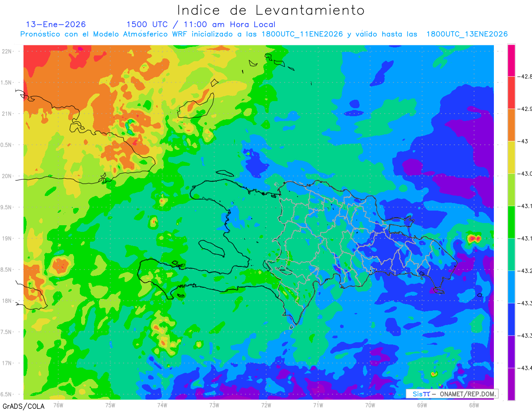Click the orange legend color swatch
The width and height of the screenshot is (532, 411).
coord(511,125)
